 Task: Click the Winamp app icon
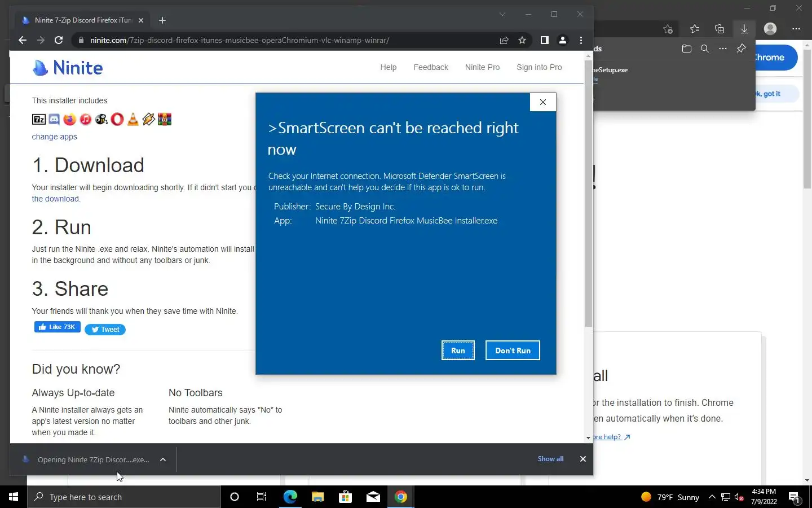click(x=149, y=119)
